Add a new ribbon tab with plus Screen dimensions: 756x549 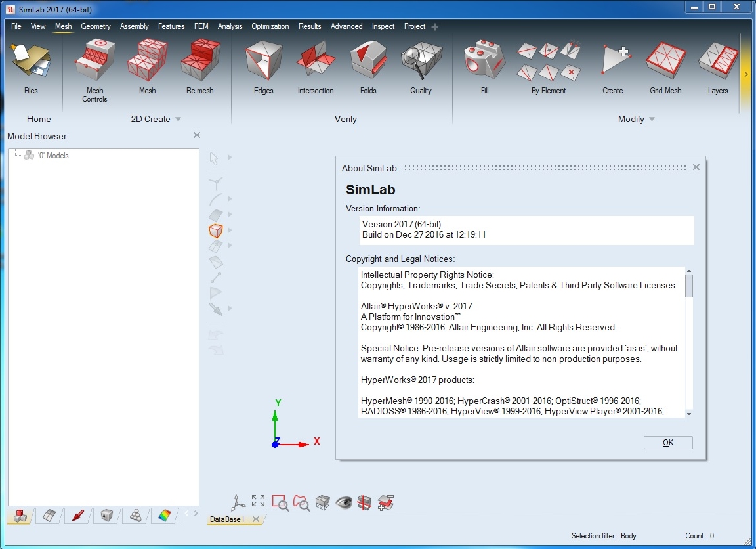point(435,27)
